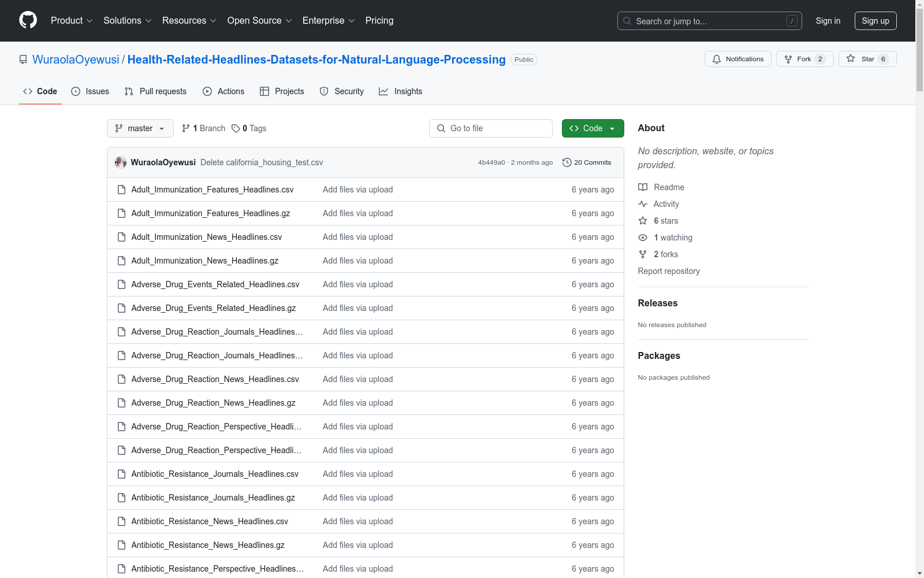Click the star count badge 6

[x=883, y=59]
